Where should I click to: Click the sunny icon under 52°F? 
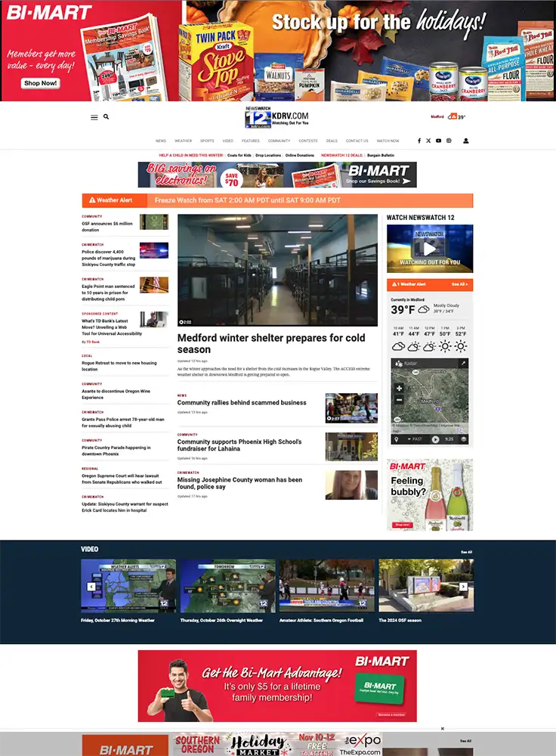tap(461, 346)
